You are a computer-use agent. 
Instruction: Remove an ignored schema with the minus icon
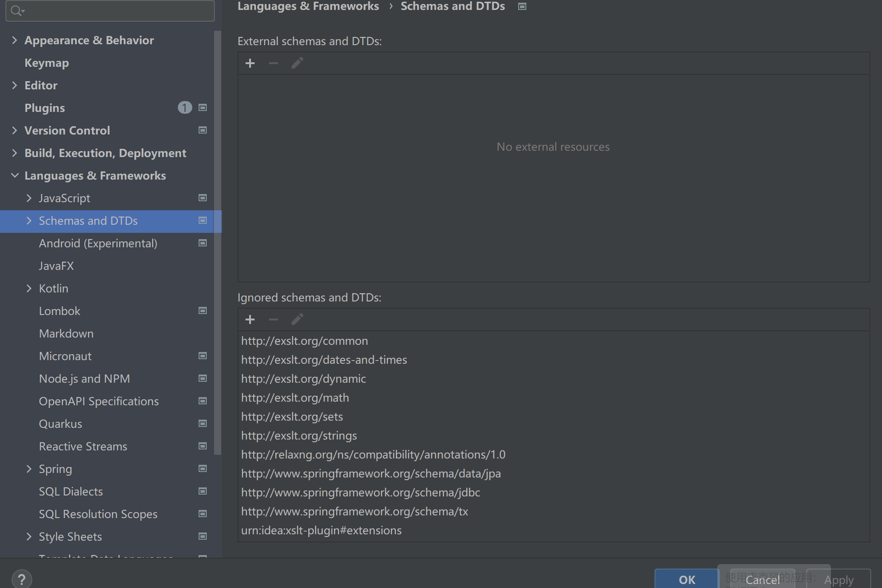click(273, 319)
